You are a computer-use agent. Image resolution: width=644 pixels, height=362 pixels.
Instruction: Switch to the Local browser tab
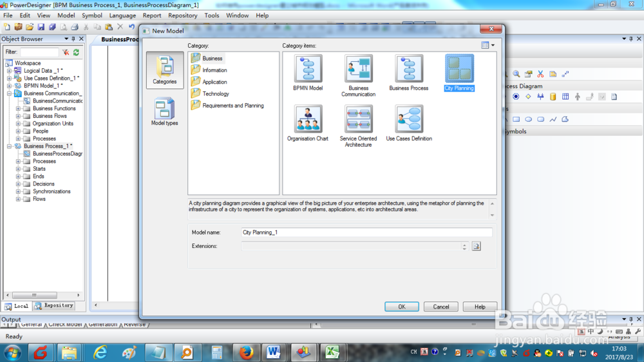(17, 306)
